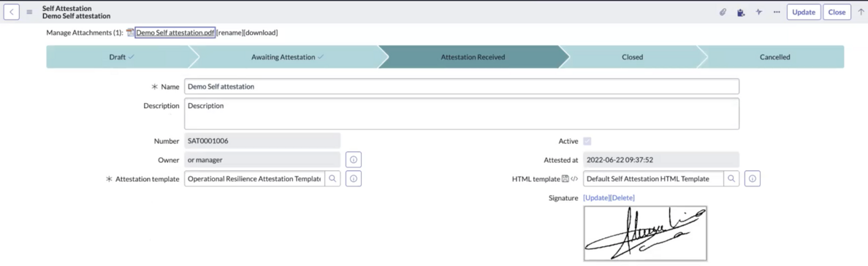Select the handwritten signature image
The height and width of the screenshot is (266, 868).
tap(645, 233)
